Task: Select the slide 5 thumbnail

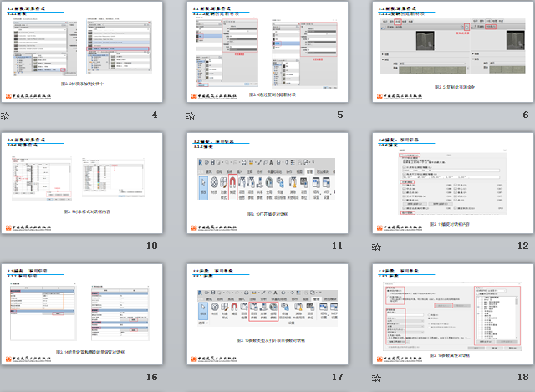Action: tap(266, 52)
